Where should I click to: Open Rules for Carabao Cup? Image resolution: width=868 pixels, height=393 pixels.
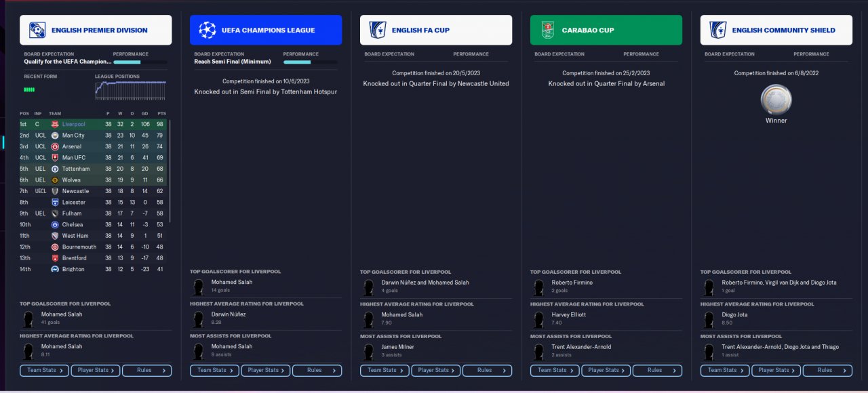(658, 371)
